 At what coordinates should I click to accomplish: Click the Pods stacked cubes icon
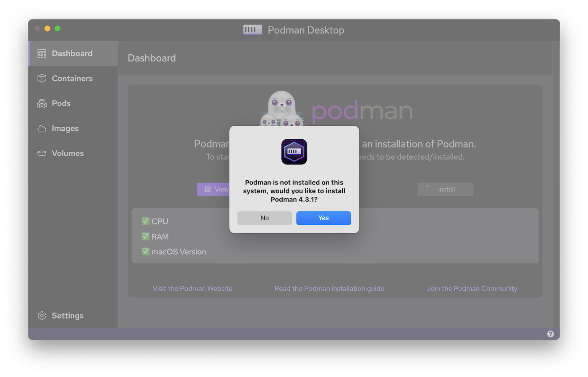click(42, 103)
